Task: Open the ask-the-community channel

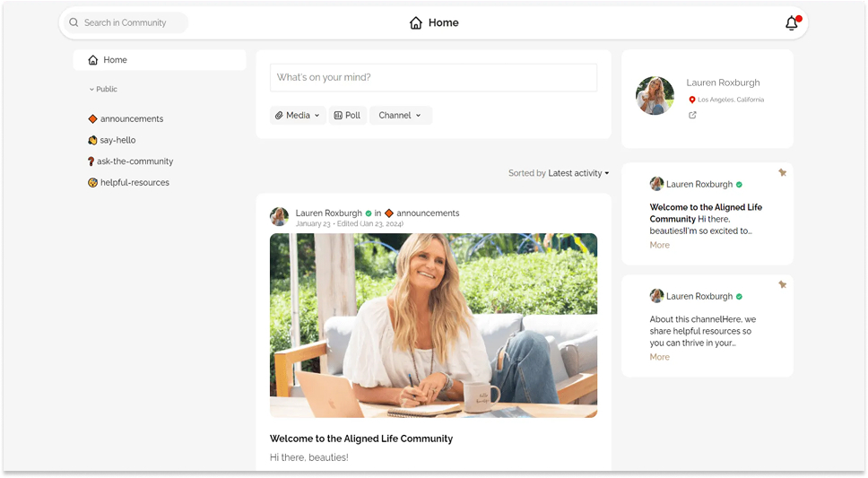Action: pyautogui.click(x=131, y=161)
